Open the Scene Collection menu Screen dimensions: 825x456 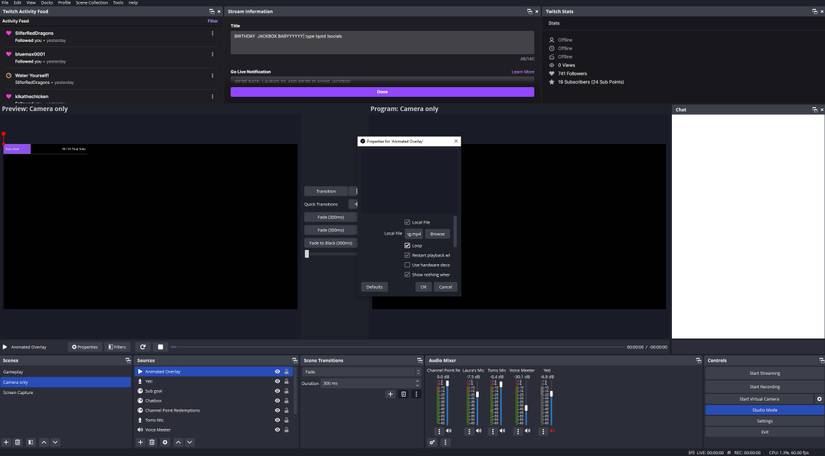coord(92,3)
